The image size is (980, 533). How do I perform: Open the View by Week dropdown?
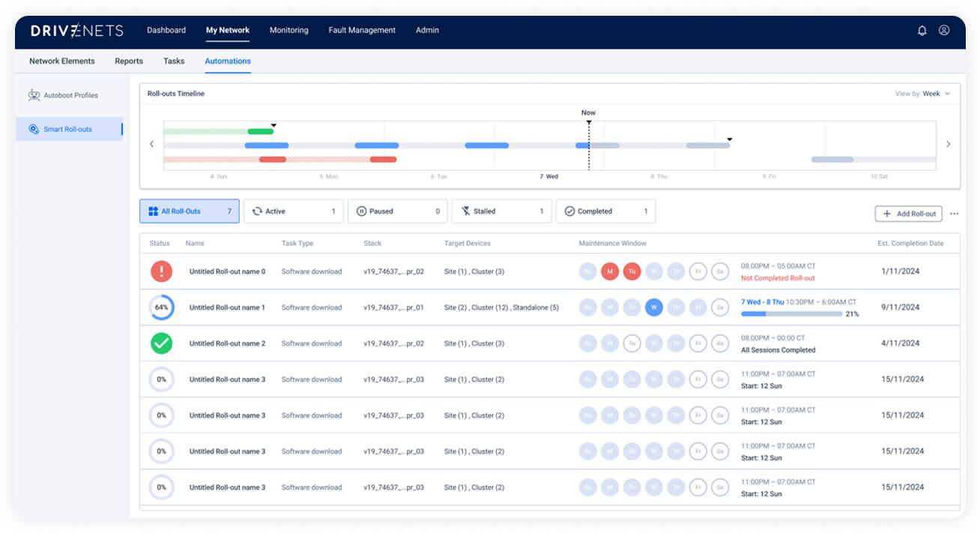tap(922, 94)
